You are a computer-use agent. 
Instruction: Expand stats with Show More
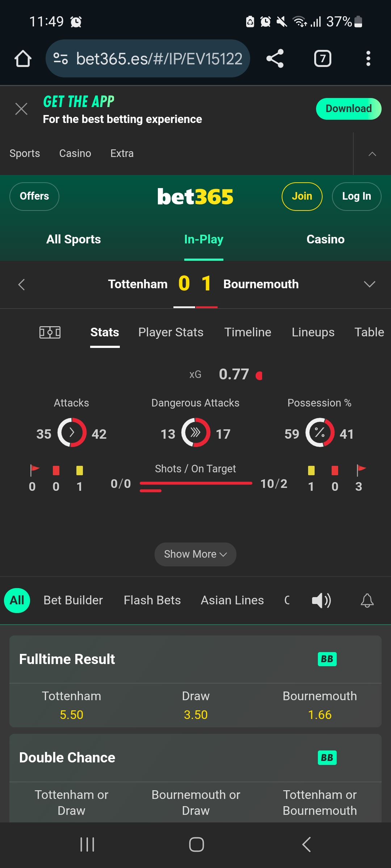(195, 554)
